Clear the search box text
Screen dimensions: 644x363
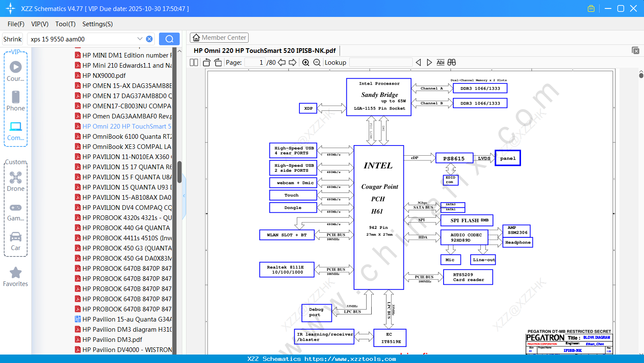tap(149, 39)
